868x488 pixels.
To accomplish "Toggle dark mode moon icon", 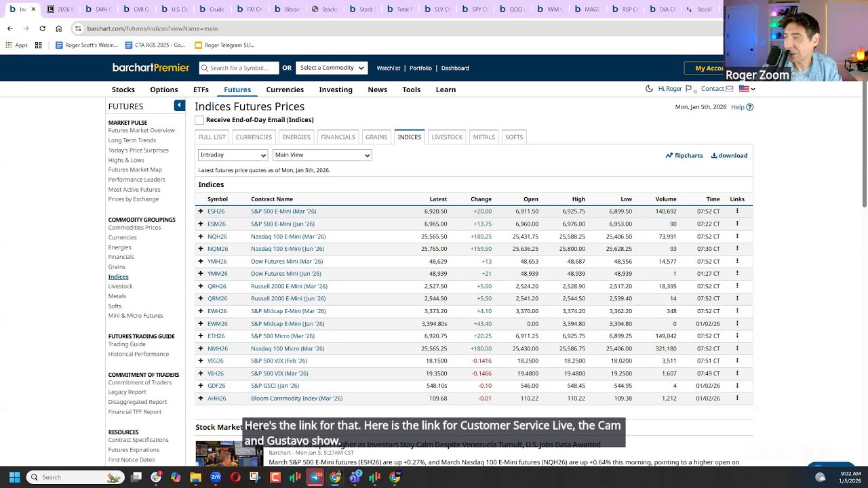I will click(649, 89).
